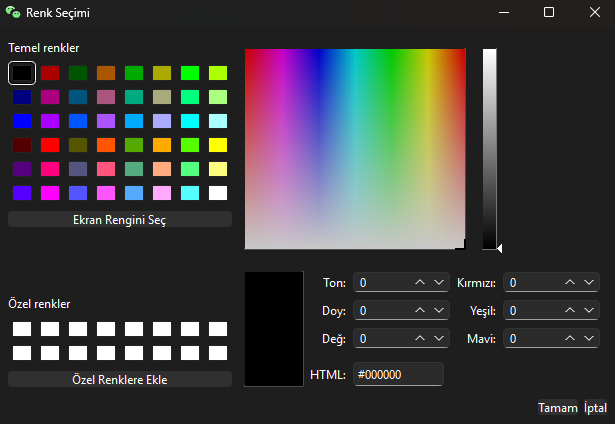
Task: Increase the Mavi value with up arrow
Action: (571, 339)
